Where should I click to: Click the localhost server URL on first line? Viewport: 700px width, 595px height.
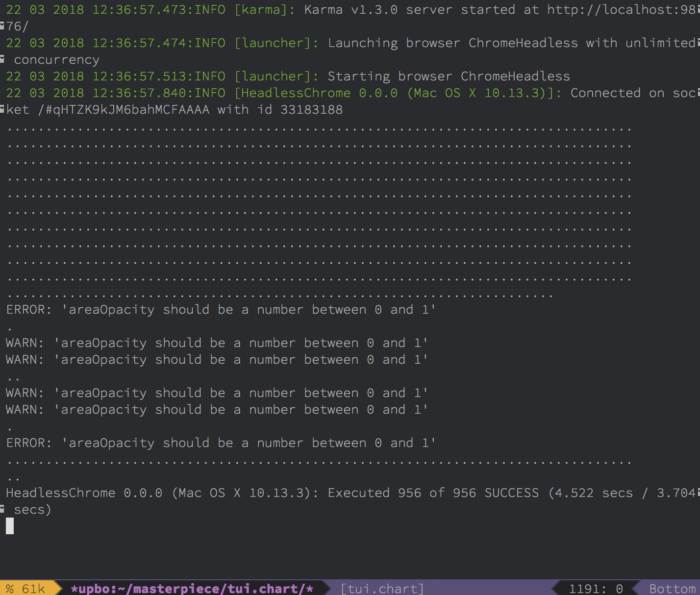pos(622,10)
